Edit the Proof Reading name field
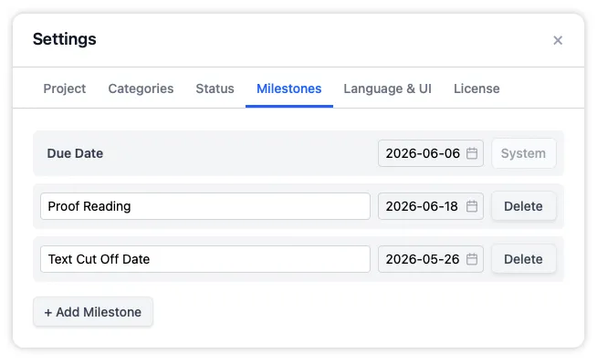597x364 pixels. coord(205,206)
